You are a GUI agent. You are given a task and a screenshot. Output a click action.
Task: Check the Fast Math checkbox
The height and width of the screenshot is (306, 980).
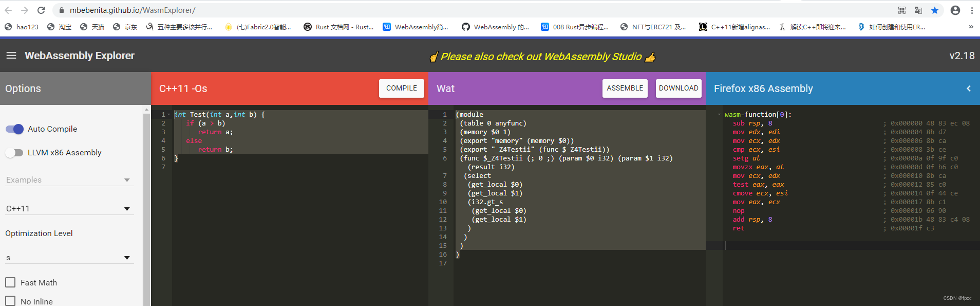coord(10,282)
